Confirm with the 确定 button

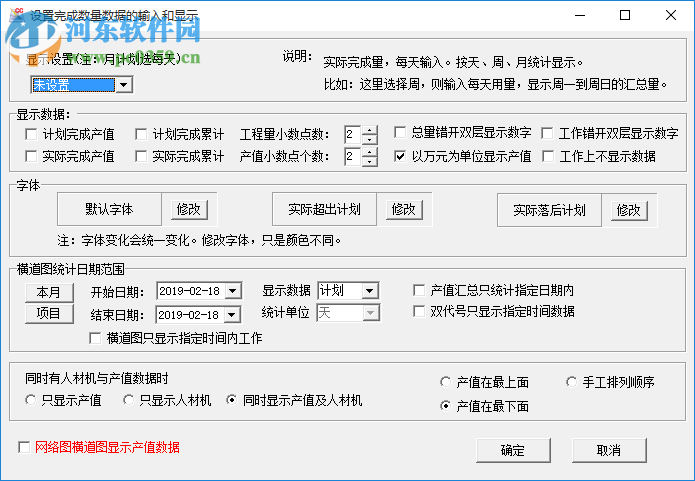coord(513,450)
